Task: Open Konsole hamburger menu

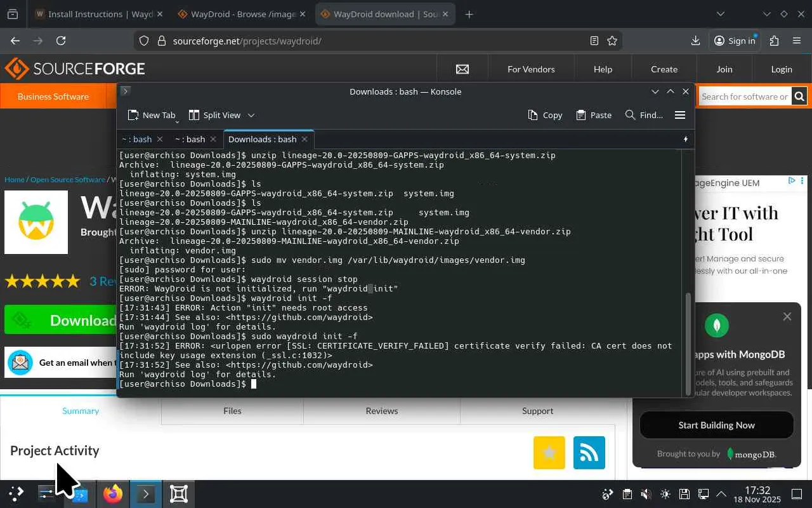Action: (x=680, y=115)
